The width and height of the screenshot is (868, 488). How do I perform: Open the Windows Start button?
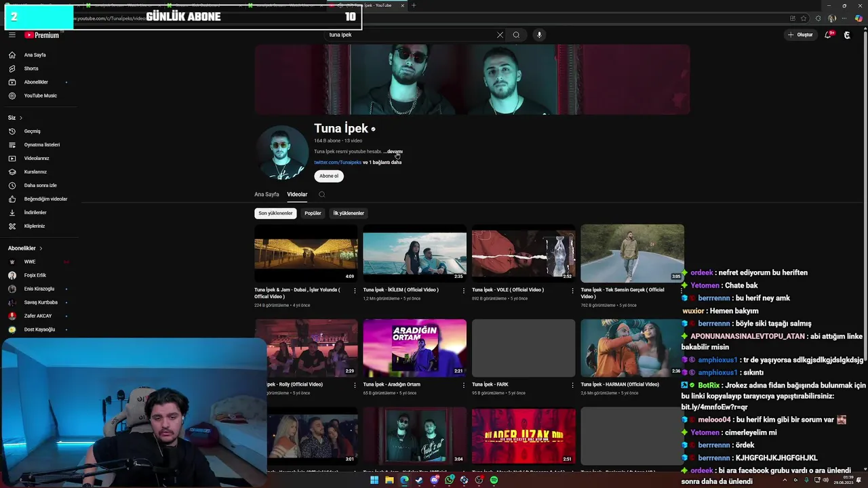(x=374, y=480)
